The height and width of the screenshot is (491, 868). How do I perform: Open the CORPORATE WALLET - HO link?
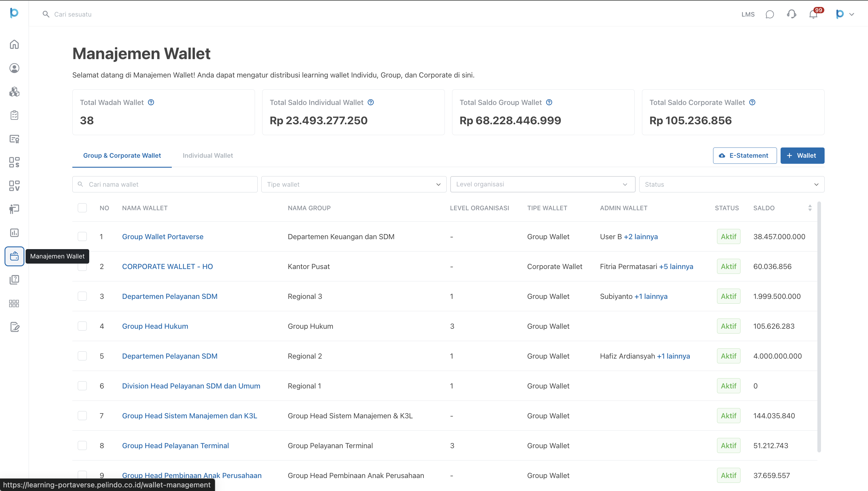[168, 266]
